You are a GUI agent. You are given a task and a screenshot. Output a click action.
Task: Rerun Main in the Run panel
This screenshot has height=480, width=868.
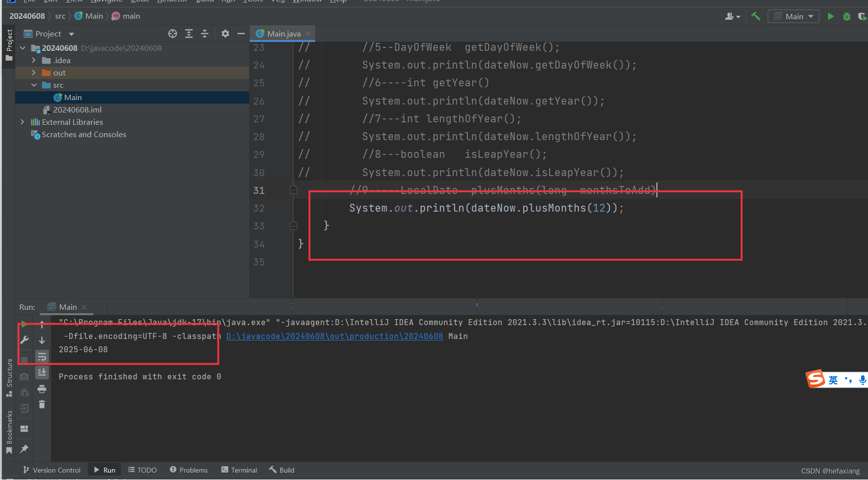(24, 325)
